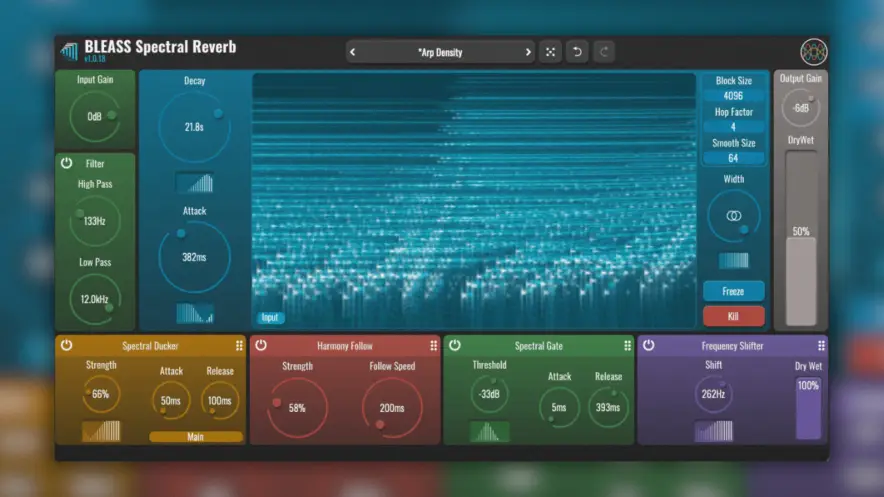Click the Spectral Ducker Strength 66% knob
The height and width of the screenshot is (497, 884).
[x=101, y=394]
